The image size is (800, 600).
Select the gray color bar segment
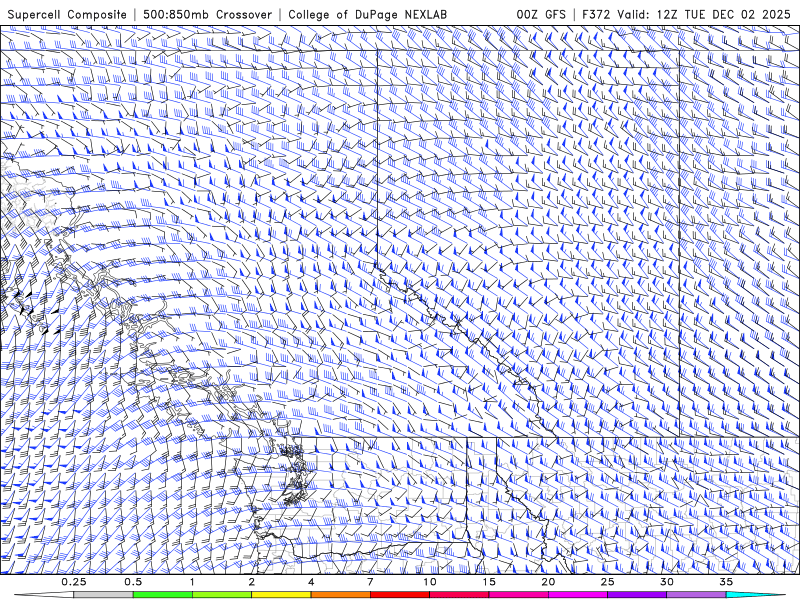pos(103,594)
